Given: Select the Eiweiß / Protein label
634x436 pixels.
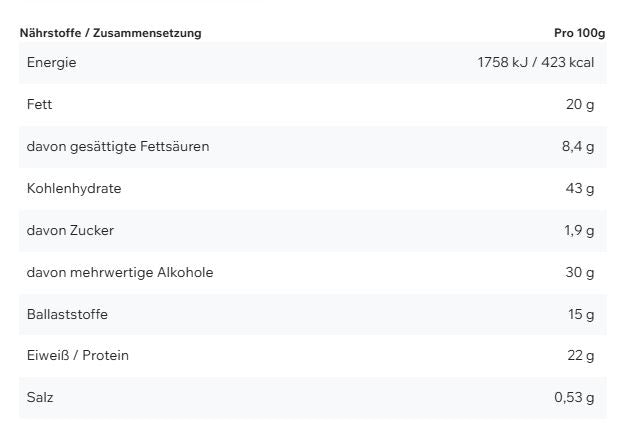Looking at the screenshot, I should pyautogui.click(x=78, y=356).
